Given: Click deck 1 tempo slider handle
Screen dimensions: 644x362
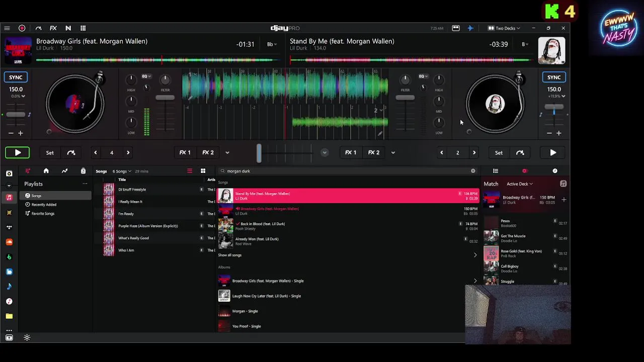Looking at the screenshot, I should [x=16, y=115].
